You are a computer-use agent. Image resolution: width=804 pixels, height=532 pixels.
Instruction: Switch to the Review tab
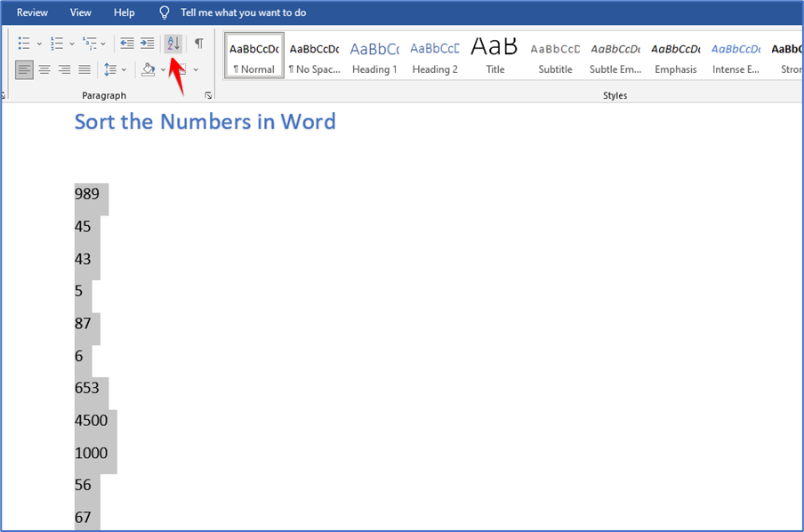click(x=31, y=12)
